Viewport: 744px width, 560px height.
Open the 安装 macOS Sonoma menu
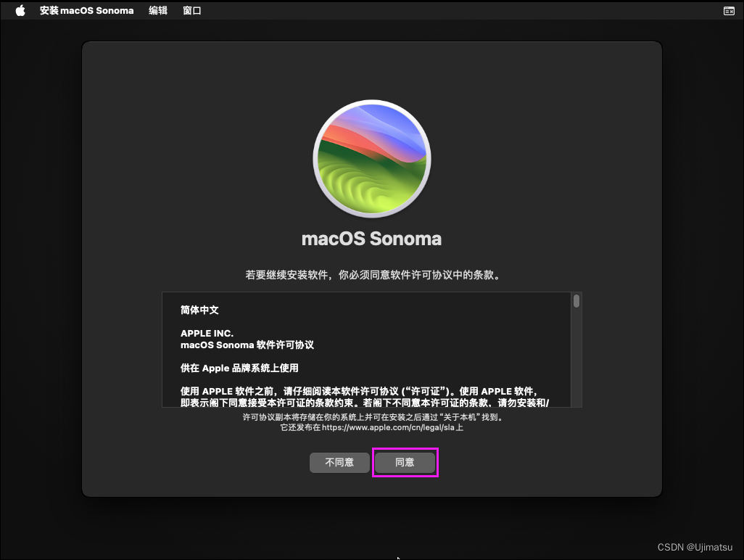click(86, 10)
